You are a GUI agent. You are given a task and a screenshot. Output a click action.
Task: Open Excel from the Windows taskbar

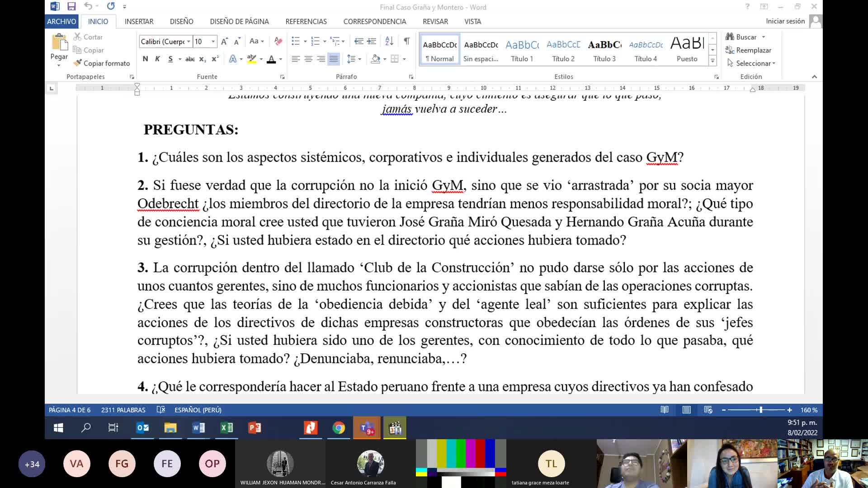(226, 427)
